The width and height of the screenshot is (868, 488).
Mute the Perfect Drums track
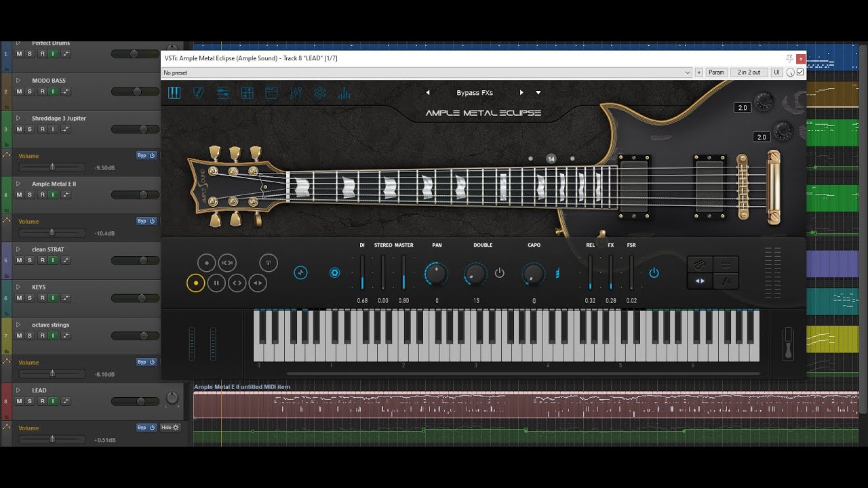[x=19, y=54]
